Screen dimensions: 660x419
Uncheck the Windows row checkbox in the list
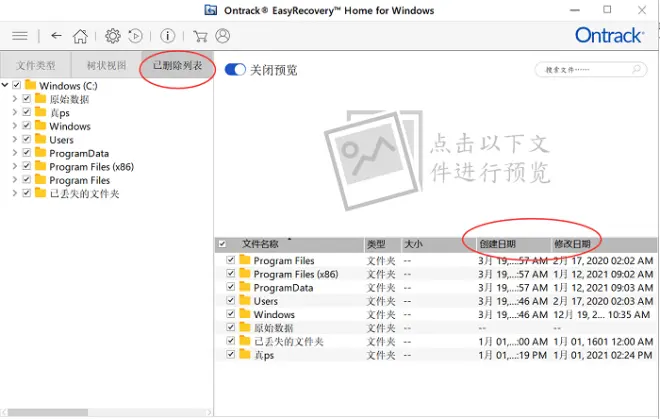coord(230,314)
